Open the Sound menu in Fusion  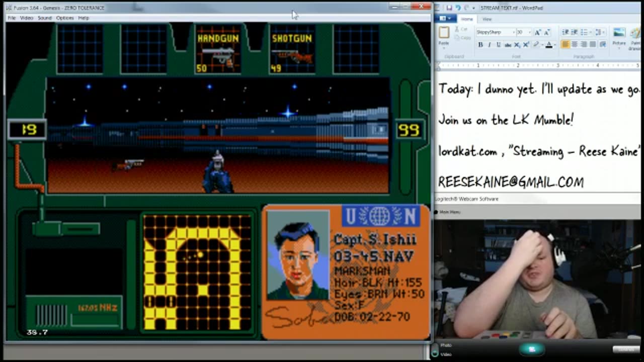click(x=44, y=18)
